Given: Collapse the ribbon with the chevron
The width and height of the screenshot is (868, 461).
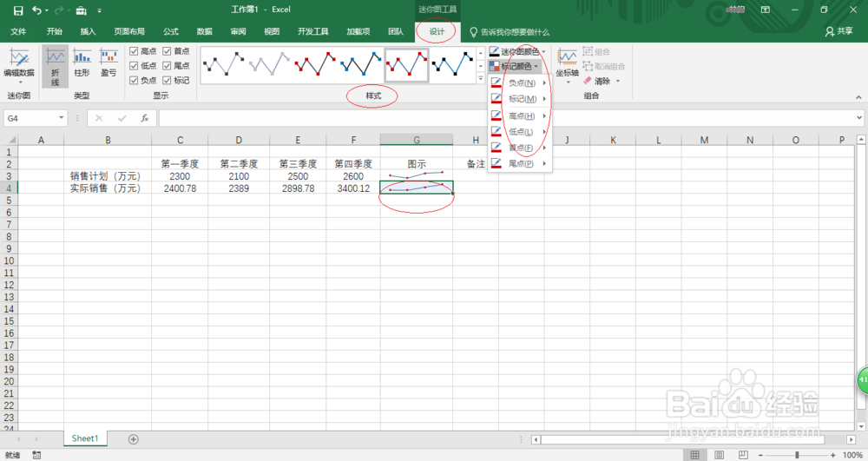Looking at the screenshot, I should pos(858,97).
